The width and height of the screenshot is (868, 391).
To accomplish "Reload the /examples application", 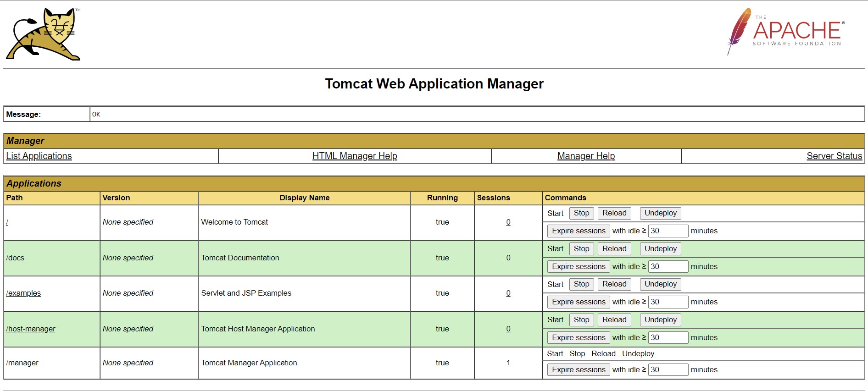I will 614,284.
